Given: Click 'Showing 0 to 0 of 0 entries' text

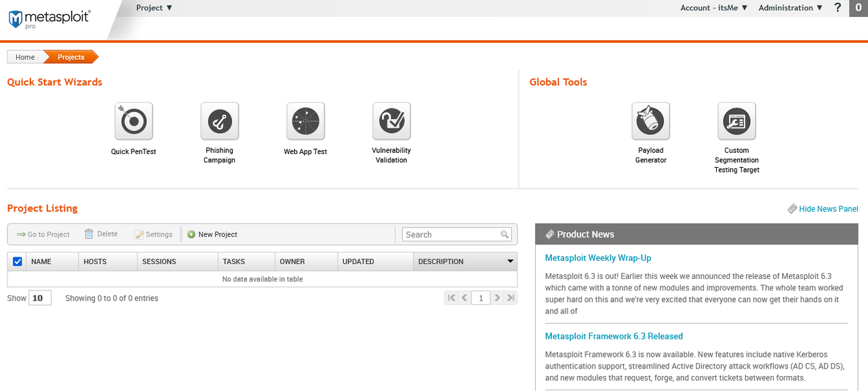Looking at the screenshot, I should (112, 298).
